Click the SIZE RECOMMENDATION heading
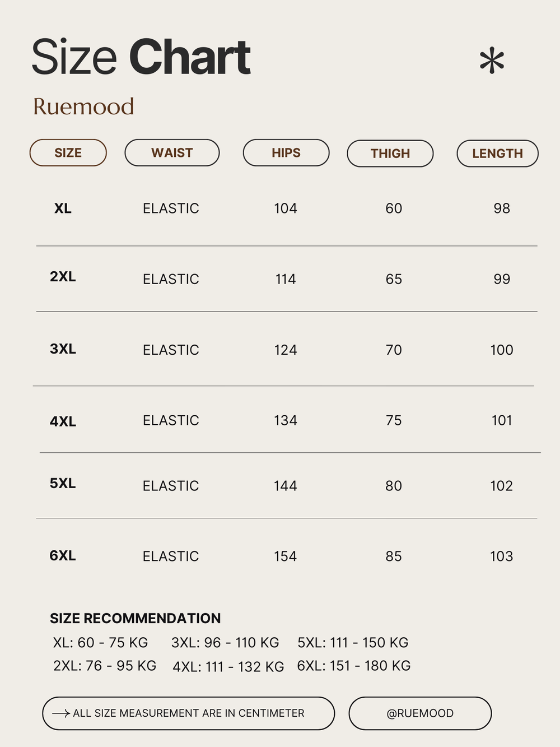This screenshot has width=560, height=747. (x=135, y=618)
